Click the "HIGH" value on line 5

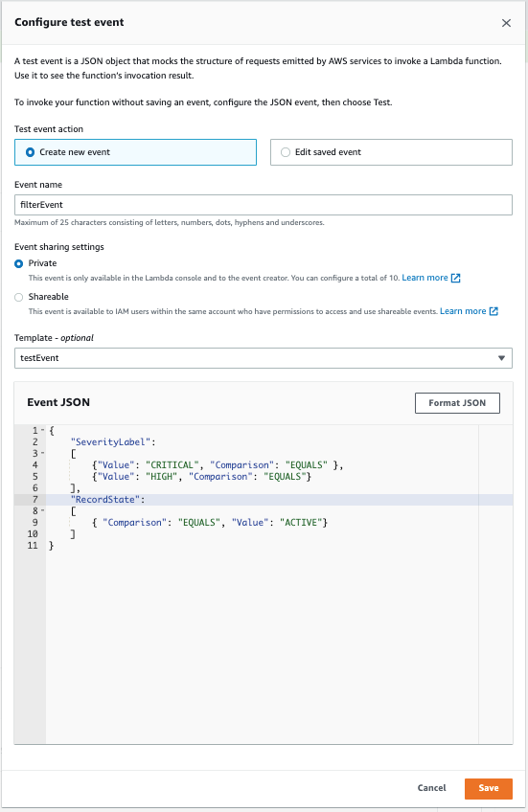pos(162,477)
